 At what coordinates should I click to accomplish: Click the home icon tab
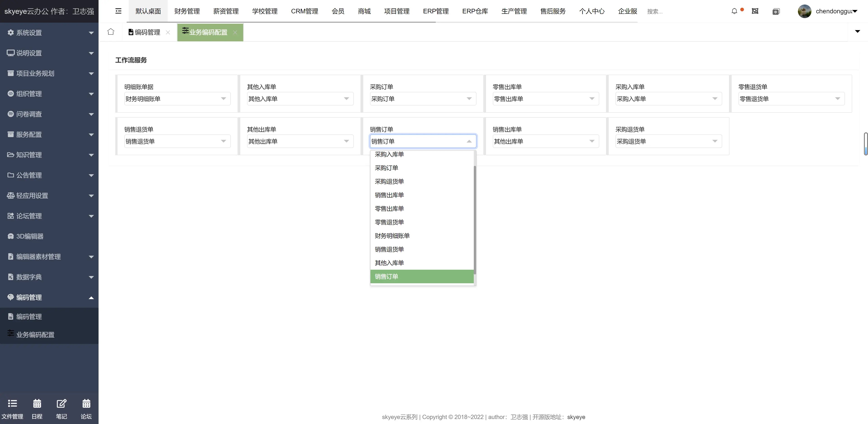click(111, 32)
